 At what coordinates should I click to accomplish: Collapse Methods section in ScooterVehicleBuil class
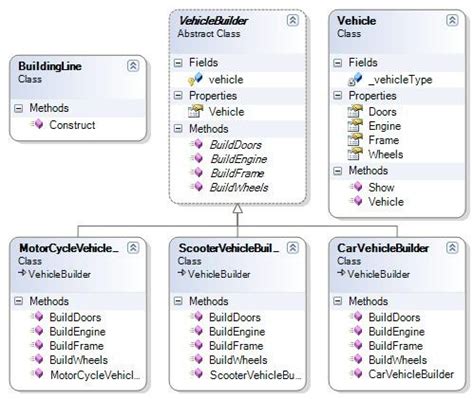pyautogui.click(x=178, y=301)
